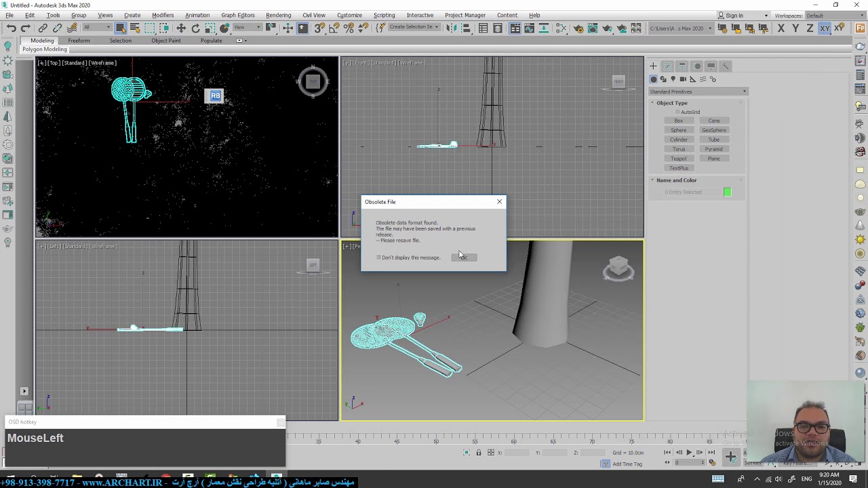Open the View reference coordinate dropdown
Screen dimensions: 868x488
(247, 28)
